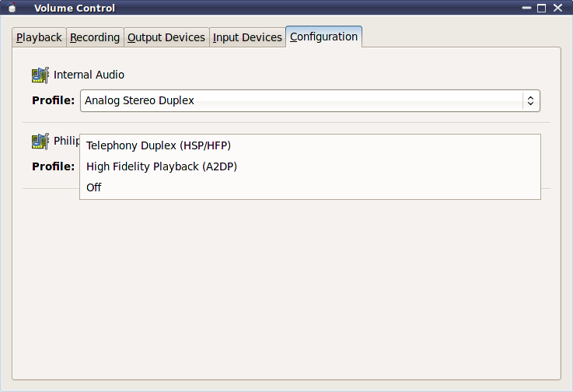
Task: Click the Internal Audio sound card icon
Action: coord(40,75)
